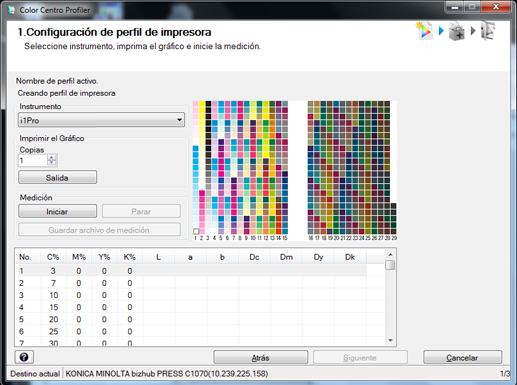Select table row number 4
This screenshot has width=517, height=385.
[x=191, y=307]
